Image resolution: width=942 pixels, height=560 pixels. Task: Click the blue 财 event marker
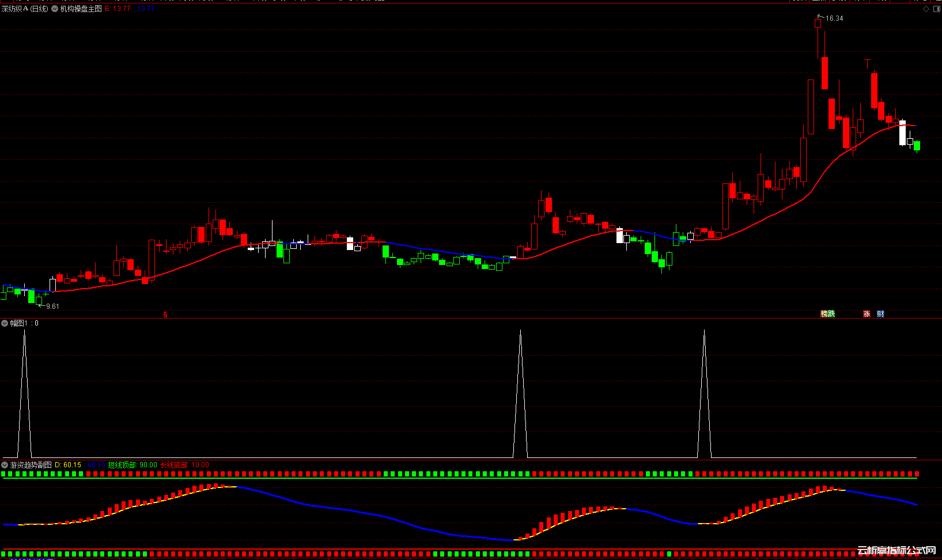pos(880,314)
